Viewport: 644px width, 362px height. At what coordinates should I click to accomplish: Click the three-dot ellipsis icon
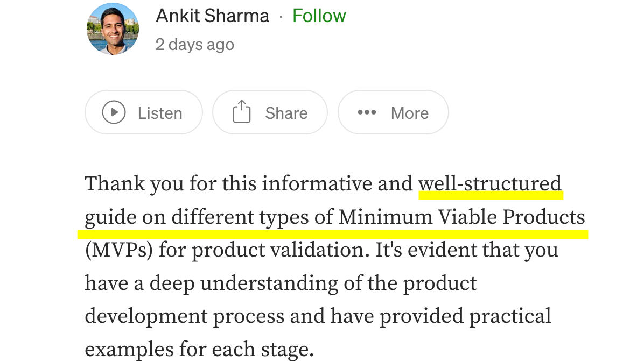click(x=367, y=112)
